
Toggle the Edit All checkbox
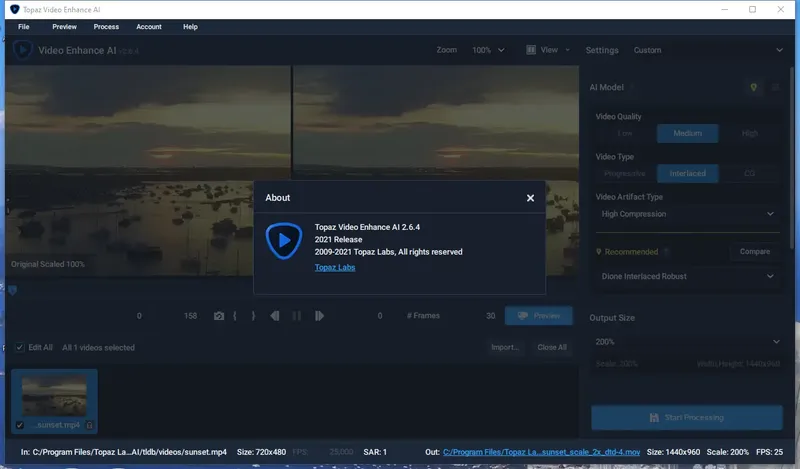pos(19,348)
